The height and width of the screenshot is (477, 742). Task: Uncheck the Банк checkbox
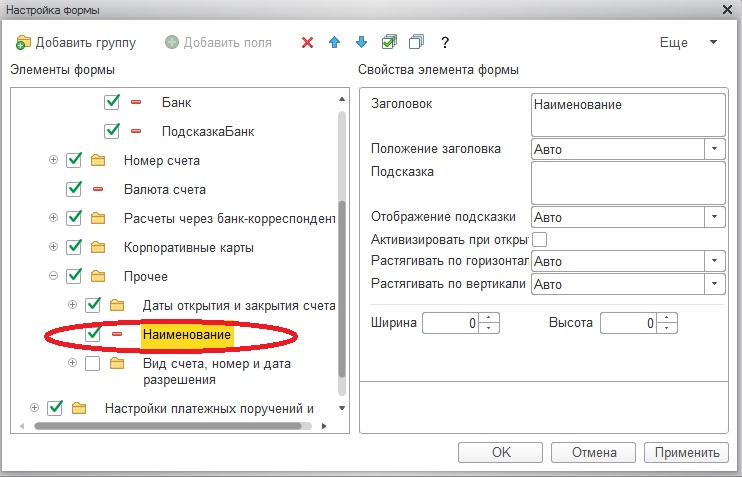[113, 102]
